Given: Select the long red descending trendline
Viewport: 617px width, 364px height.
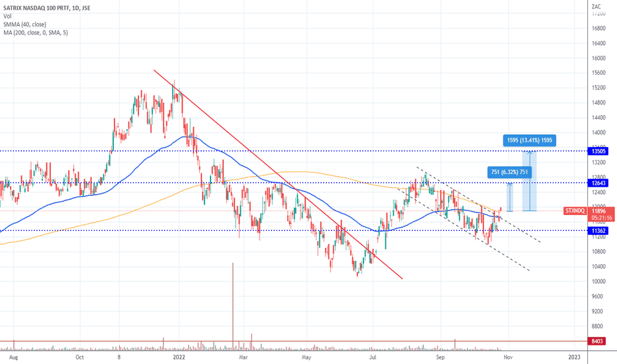Looking at the screenshot, I should 278,174.
